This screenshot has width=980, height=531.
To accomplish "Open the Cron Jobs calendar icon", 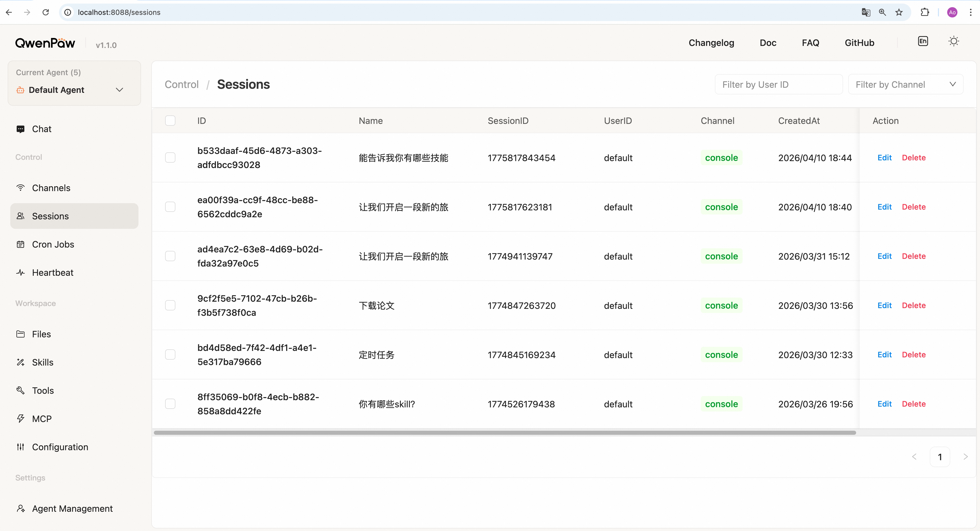I will [x=21, y=244].
